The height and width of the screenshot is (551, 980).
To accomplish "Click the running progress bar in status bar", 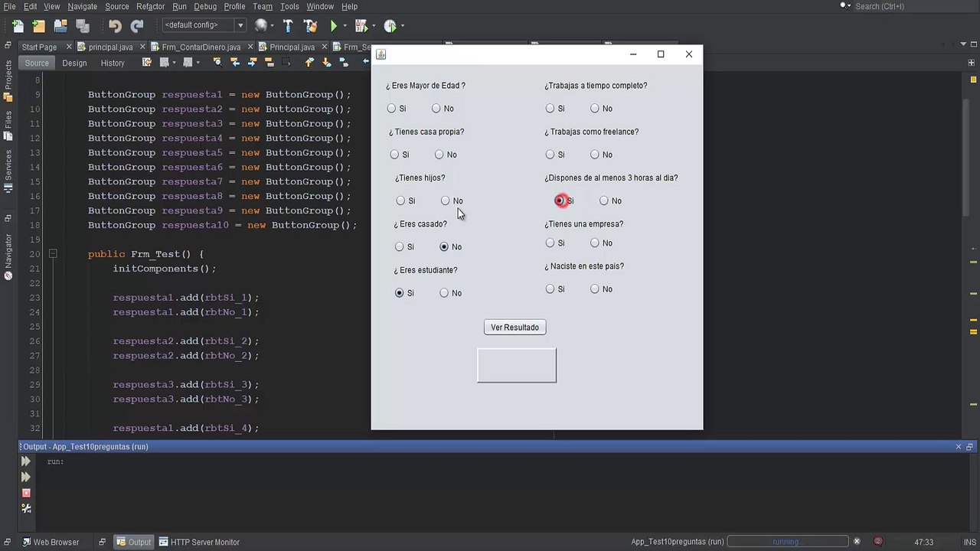I will coord(787,542).
